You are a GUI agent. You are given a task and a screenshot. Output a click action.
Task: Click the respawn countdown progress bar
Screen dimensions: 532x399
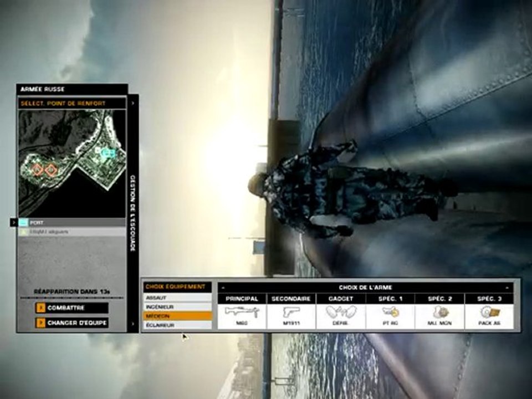71,298
